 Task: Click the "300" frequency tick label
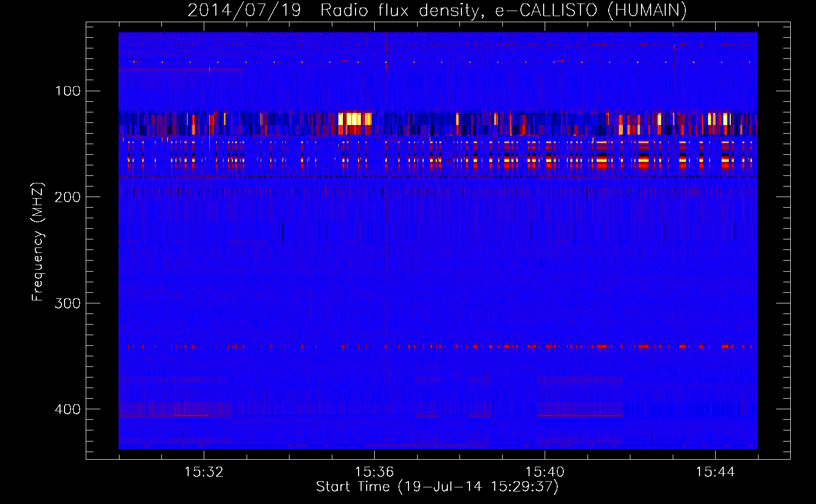[x=68, y=303]
